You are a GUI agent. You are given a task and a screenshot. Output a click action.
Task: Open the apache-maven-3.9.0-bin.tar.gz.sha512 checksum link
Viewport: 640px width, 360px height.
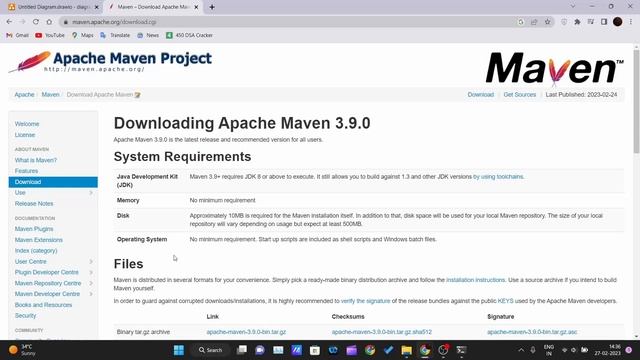(x=382, y=332)
